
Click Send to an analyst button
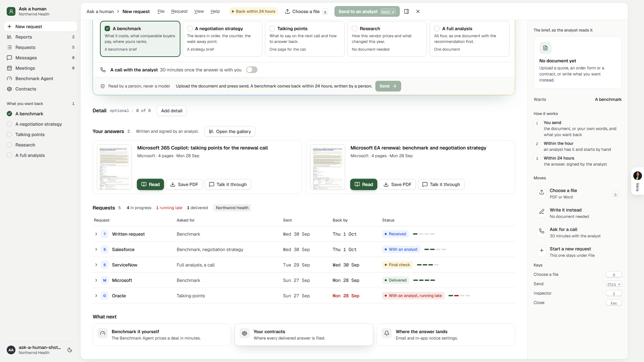pos(367,11)
